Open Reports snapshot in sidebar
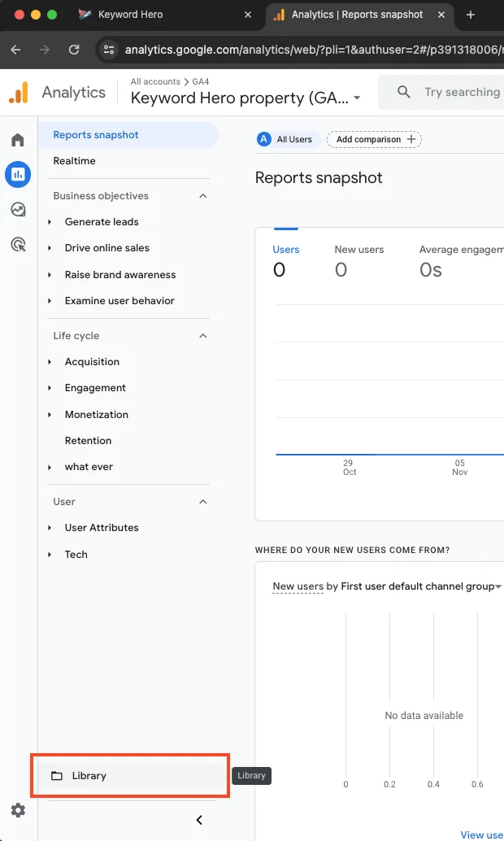504x841 pixels. coord(128,135)
